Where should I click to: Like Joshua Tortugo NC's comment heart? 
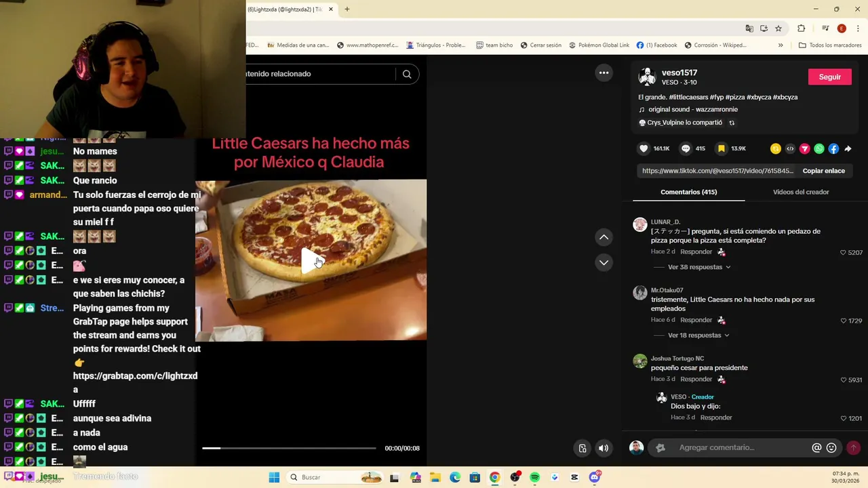(x=843, y=380)
